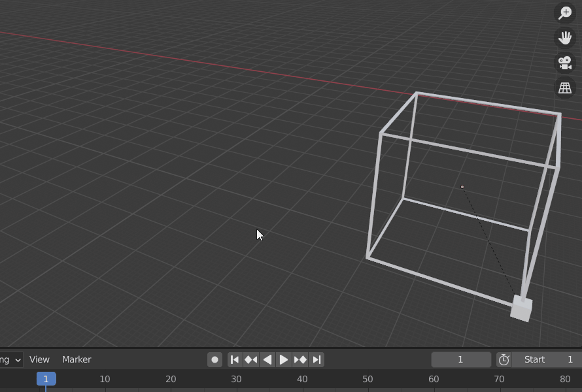Click frame 20 on the timeline ruler
This screenshot has width=582, height=392.
[171, 379]
